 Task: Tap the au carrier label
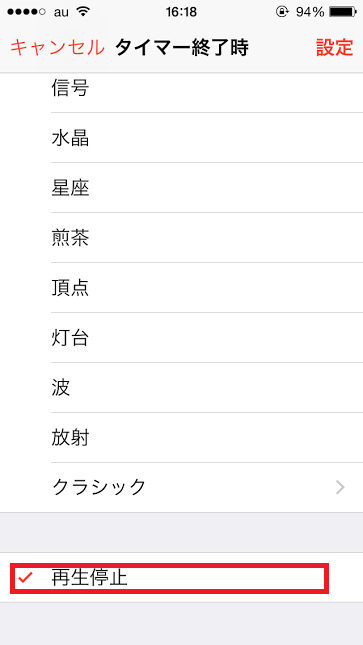pos(61,12)
